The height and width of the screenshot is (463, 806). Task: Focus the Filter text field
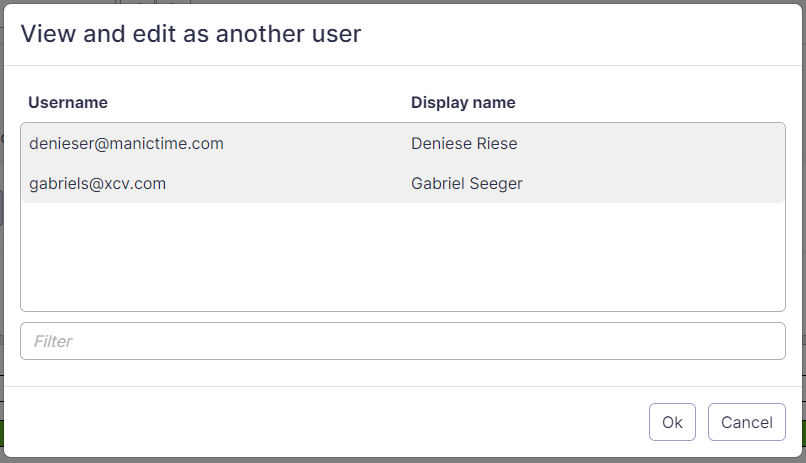[402, 341]
